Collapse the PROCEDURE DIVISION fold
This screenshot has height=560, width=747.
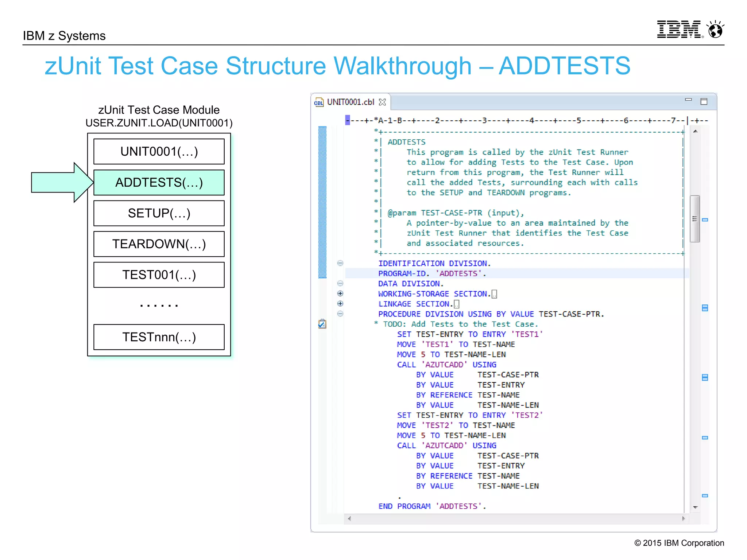tap(340, 314)
